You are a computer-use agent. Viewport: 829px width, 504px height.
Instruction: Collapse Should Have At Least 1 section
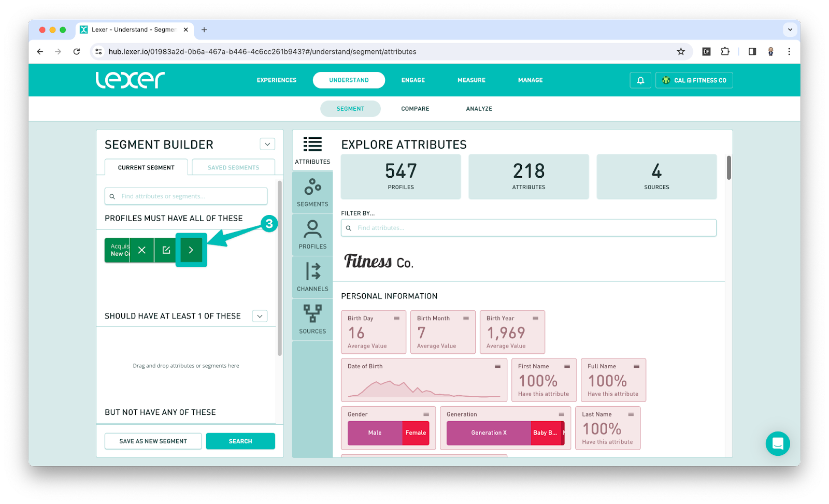click(260, 316)
